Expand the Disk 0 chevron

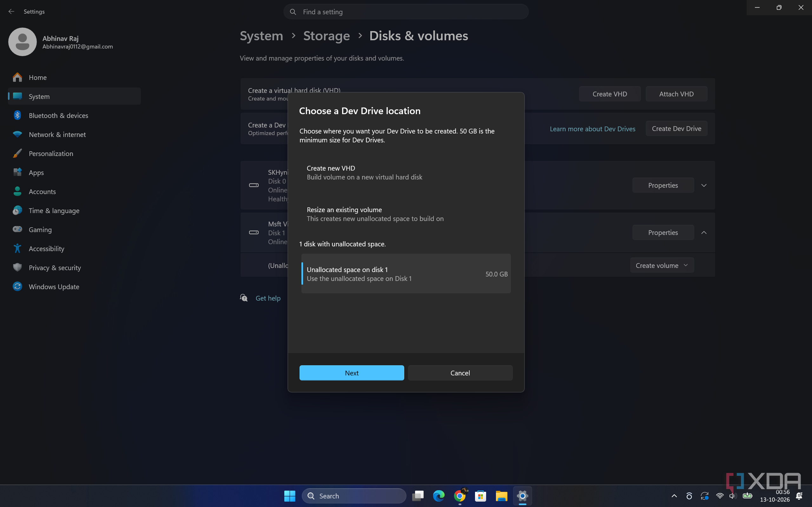click(704, 185)
